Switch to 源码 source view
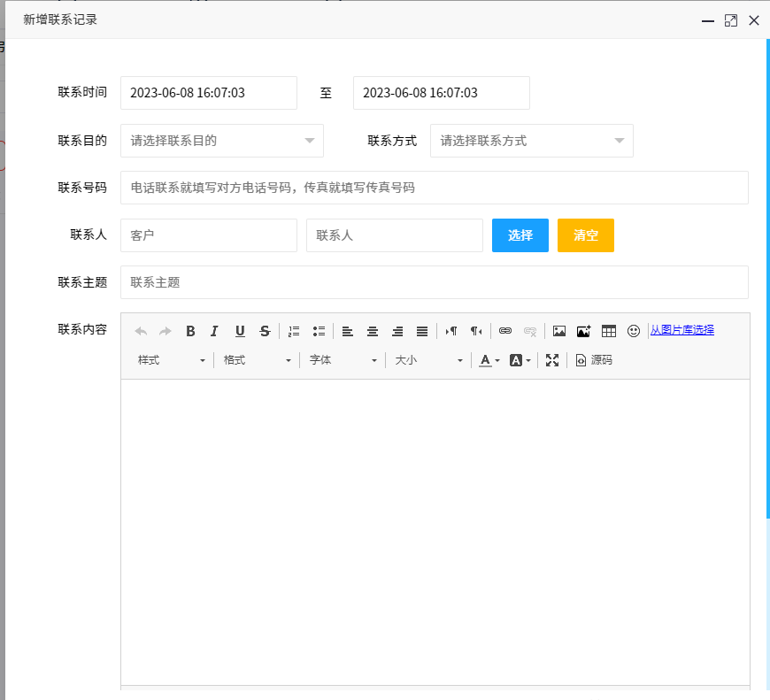This screenshot has width=770, height=700. (x=594, y=360)
